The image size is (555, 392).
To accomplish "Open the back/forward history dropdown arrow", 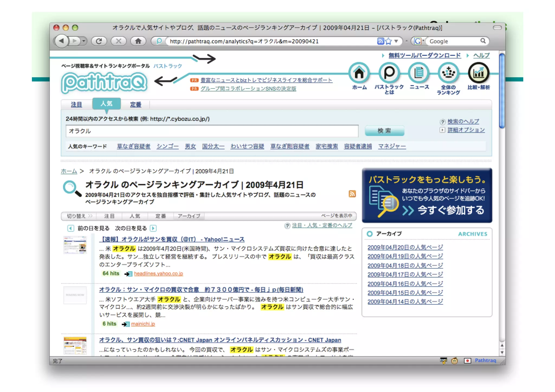I will click(84, 41).
